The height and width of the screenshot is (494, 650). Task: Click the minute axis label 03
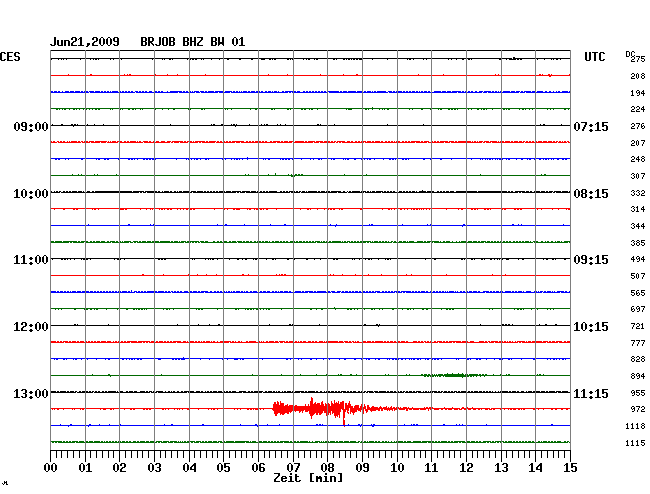154,468
